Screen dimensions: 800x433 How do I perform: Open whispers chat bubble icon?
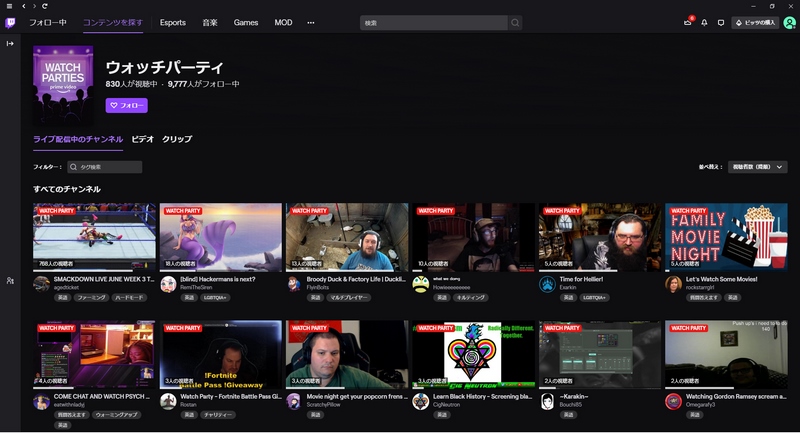720,23
